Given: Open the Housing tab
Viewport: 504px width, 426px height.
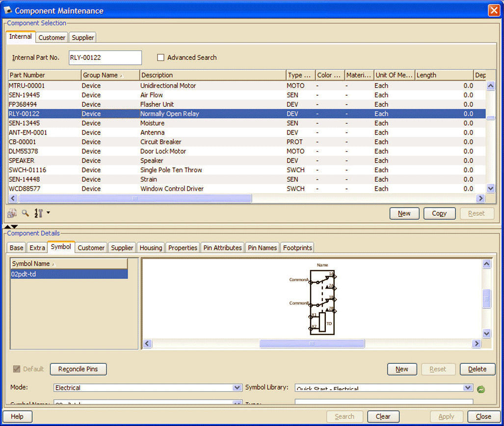Looking at the screenshot, I should 151,247.
